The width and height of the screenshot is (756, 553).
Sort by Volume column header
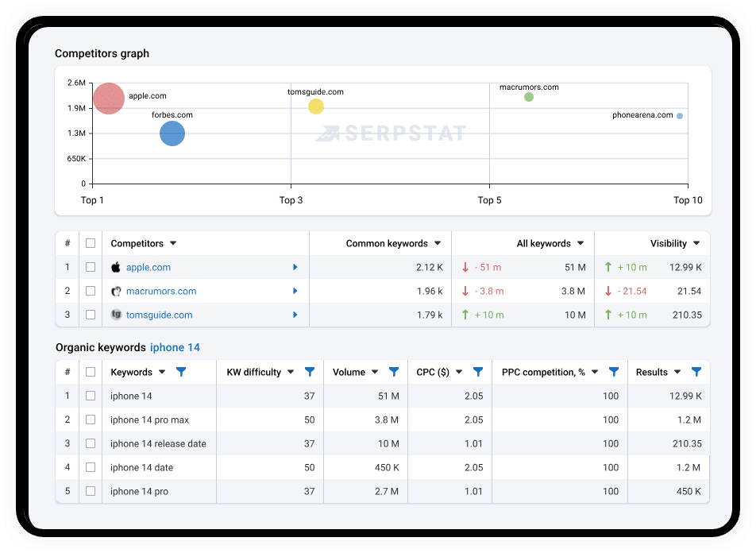click(349, 372)
